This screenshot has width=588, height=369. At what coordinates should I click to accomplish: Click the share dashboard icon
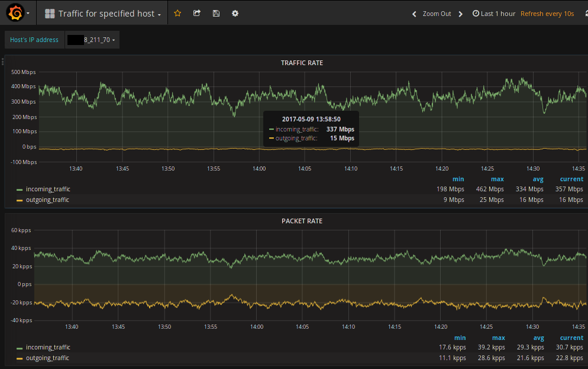[197, 14]
